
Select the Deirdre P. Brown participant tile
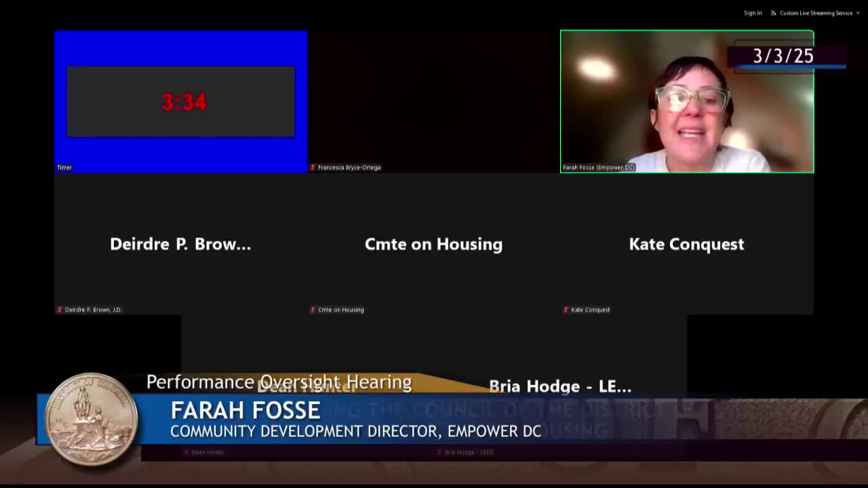(181, 244)
